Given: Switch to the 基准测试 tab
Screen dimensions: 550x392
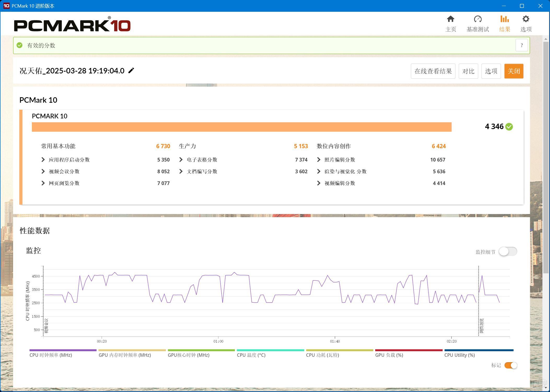Looking at the screenshot, I should (478, 24).
